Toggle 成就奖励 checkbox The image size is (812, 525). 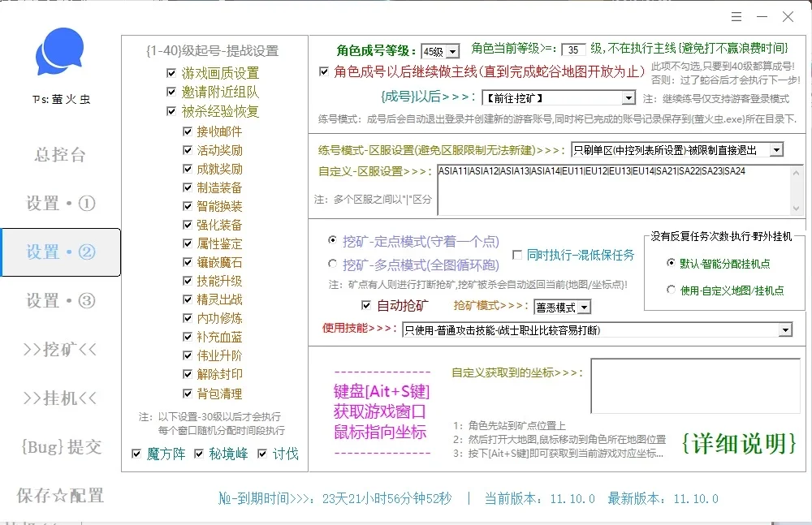188,169
